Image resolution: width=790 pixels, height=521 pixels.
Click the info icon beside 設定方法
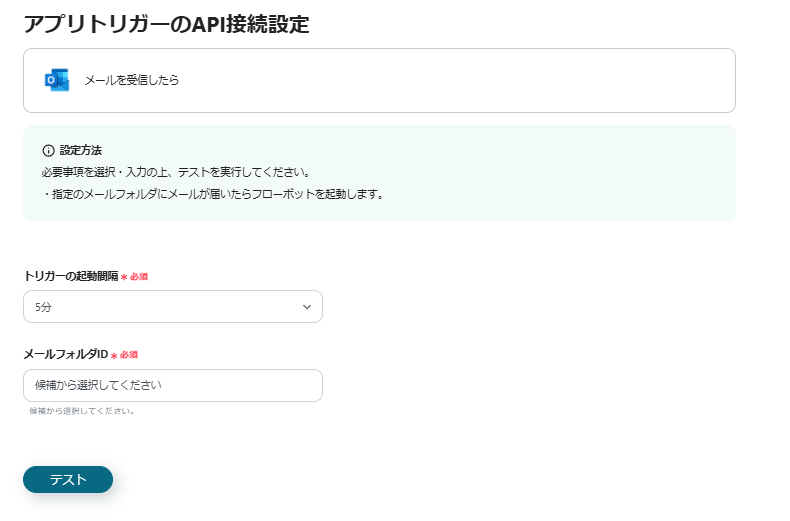click(48, 151)
